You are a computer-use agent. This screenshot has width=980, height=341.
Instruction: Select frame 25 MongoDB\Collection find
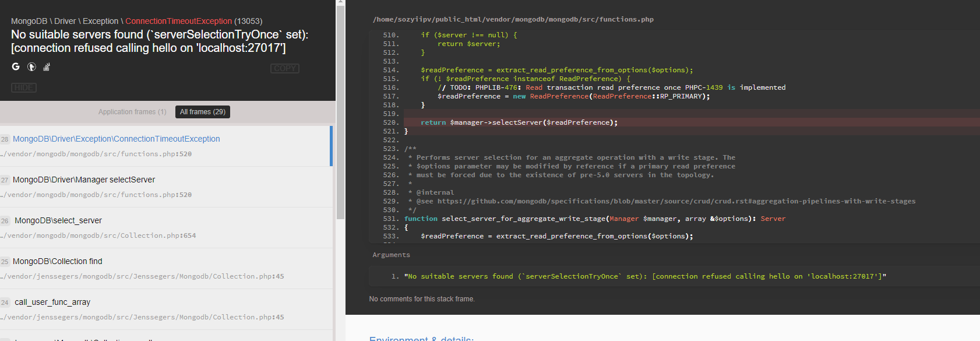click(166, 268)
